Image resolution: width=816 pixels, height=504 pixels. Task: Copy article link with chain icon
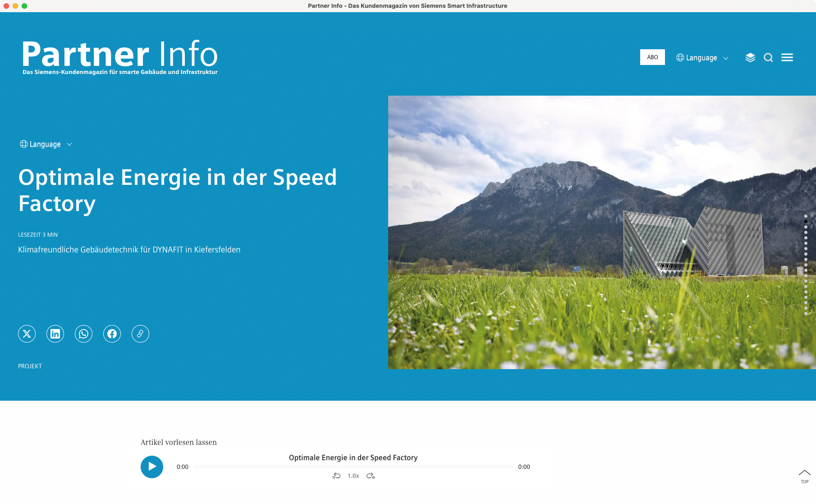coord(140,334)
